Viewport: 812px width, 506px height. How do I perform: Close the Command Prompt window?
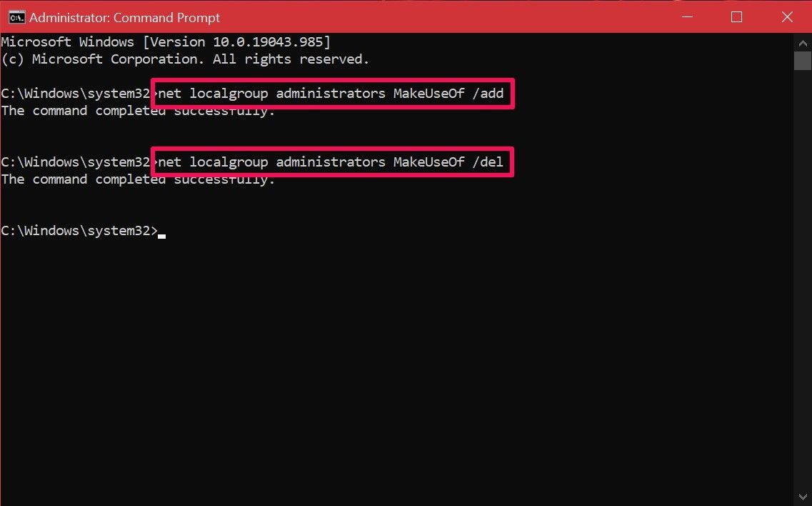tap(787, 17)
